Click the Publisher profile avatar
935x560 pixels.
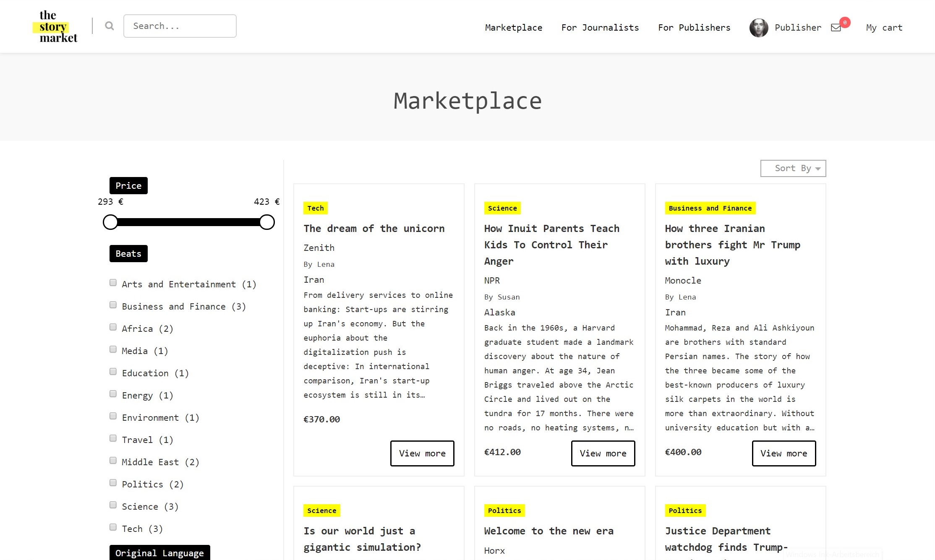759,28
